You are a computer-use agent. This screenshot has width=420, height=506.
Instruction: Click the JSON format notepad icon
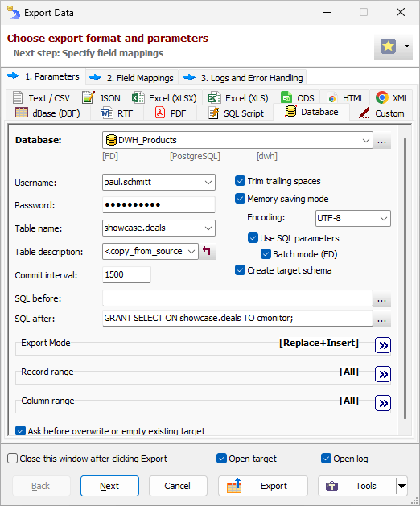tap(89, 97)
